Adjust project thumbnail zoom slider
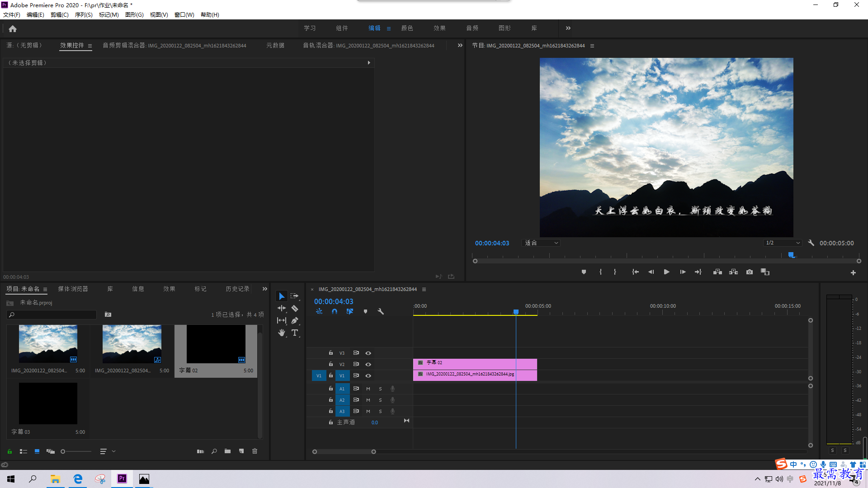The width and height of the screenshot is (868, 488). pos(76,451)
